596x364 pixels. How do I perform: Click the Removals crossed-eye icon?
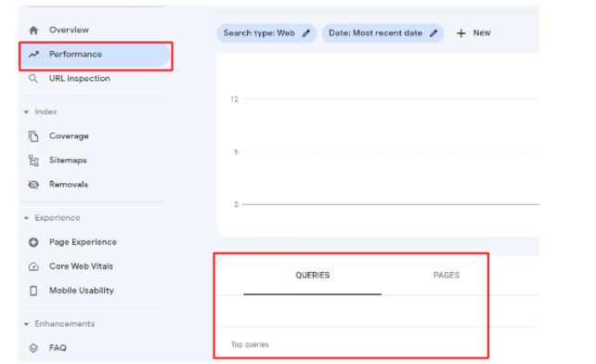(33, 185)
